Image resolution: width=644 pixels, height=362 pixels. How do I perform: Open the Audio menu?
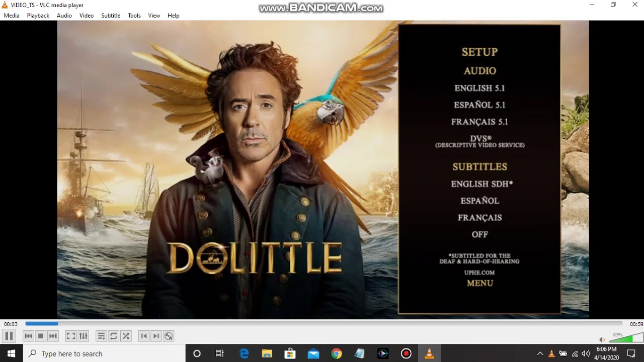coord(64,16)
